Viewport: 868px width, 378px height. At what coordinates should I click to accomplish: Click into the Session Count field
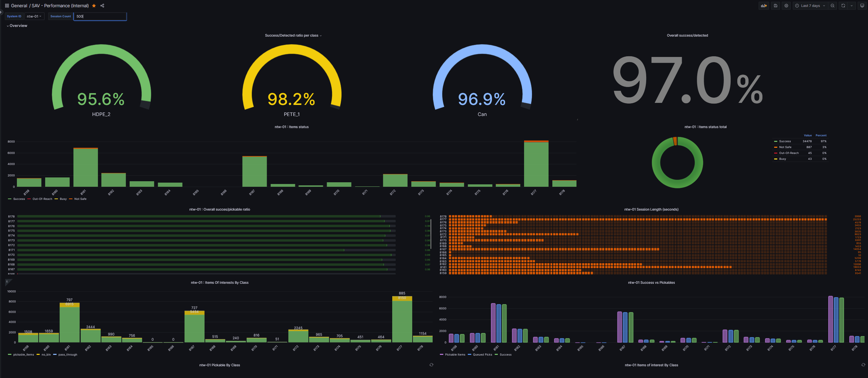click(100, 16)
